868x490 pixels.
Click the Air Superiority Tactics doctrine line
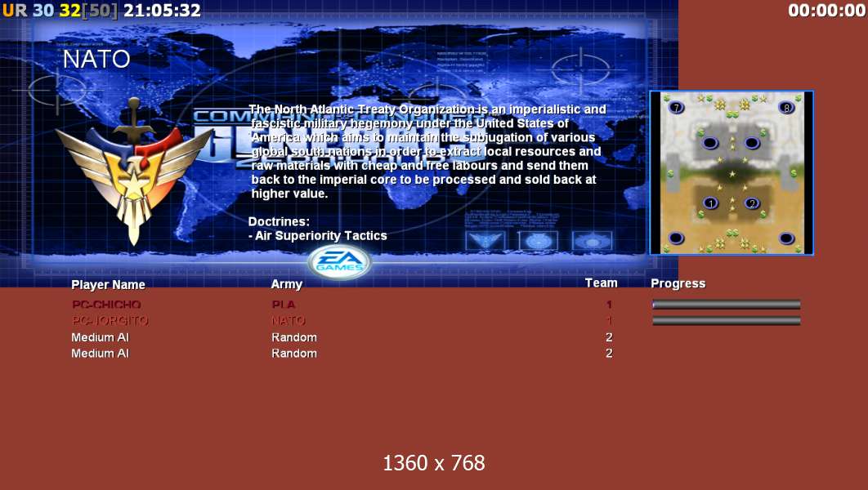tap(318, 235)
